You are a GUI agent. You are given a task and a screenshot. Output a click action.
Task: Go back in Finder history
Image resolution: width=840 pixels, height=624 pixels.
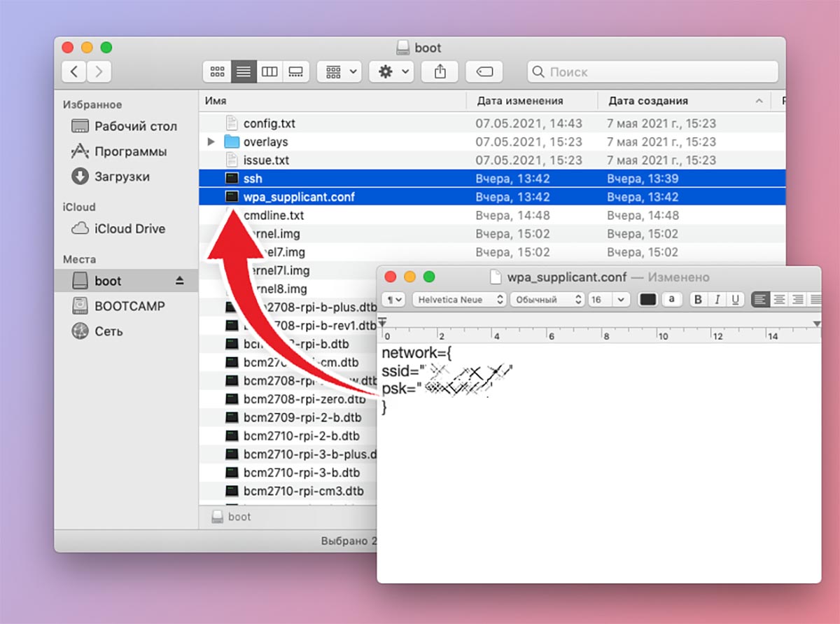(75, 71)
